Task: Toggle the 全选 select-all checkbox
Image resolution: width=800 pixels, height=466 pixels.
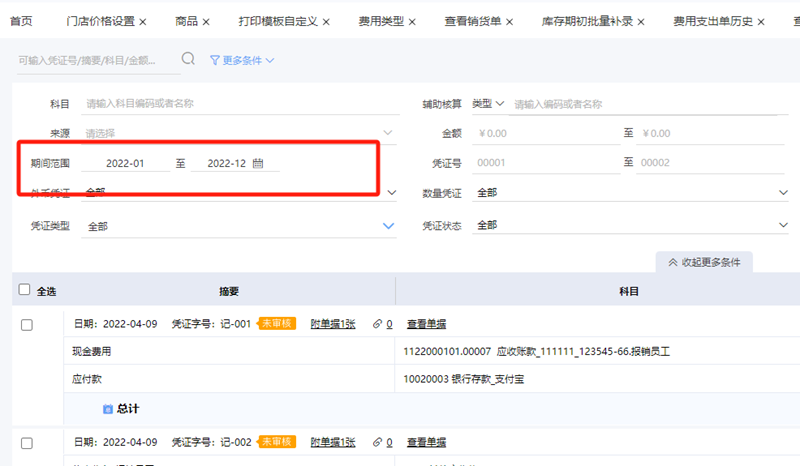Action: point(25,291)
